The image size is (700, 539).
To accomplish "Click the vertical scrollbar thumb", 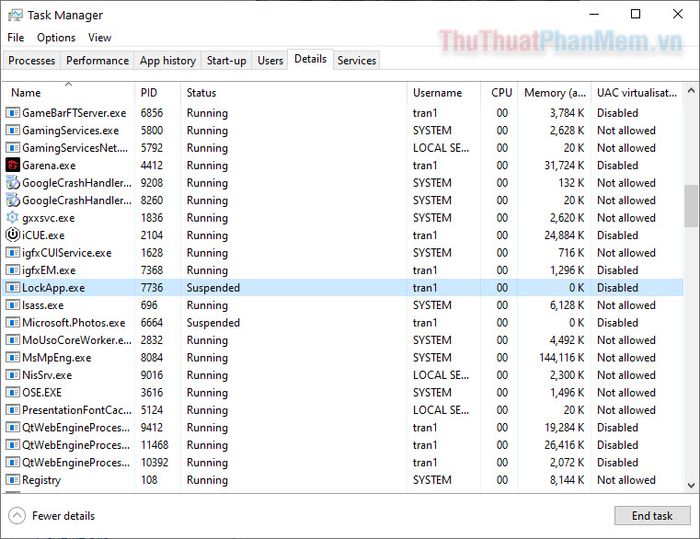I will (691, 206).
